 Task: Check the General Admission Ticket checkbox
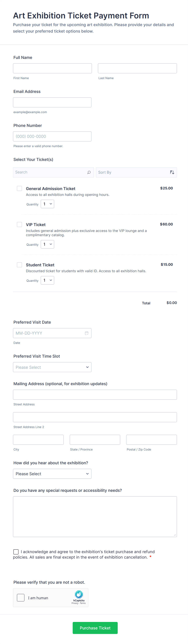coord(19,188)
